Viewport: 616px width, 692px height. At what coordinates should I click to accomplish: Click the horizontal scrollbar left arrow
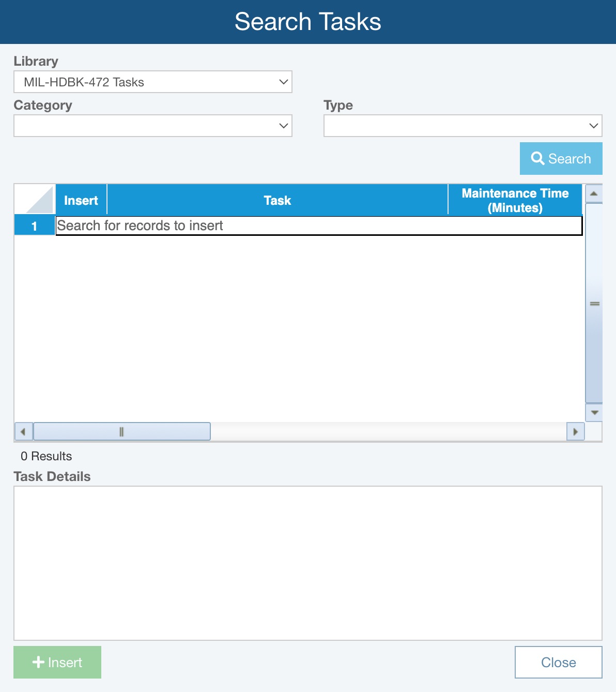[23, 432]
